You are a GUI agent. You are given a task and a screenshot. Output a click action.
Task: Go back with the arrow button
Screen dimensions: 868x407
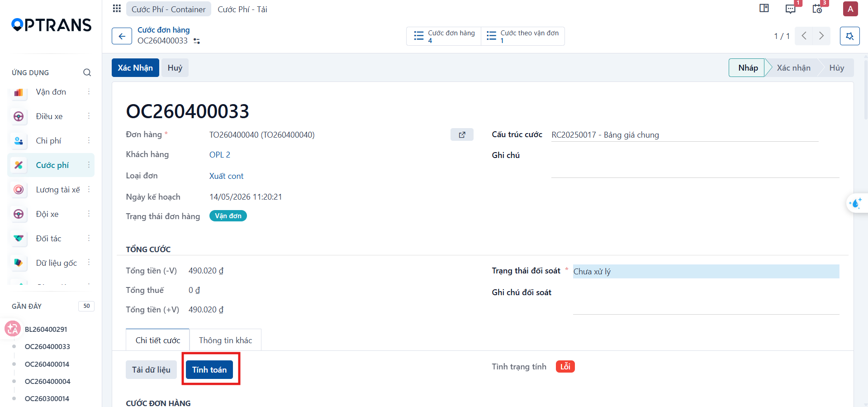pyautogui.click(x=122, y=36)
